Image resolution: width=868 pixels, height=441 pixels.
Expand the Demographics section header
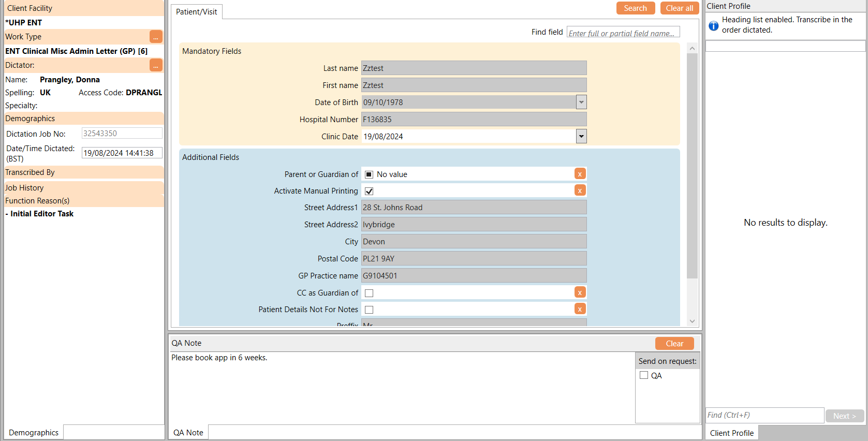point(84,119)
